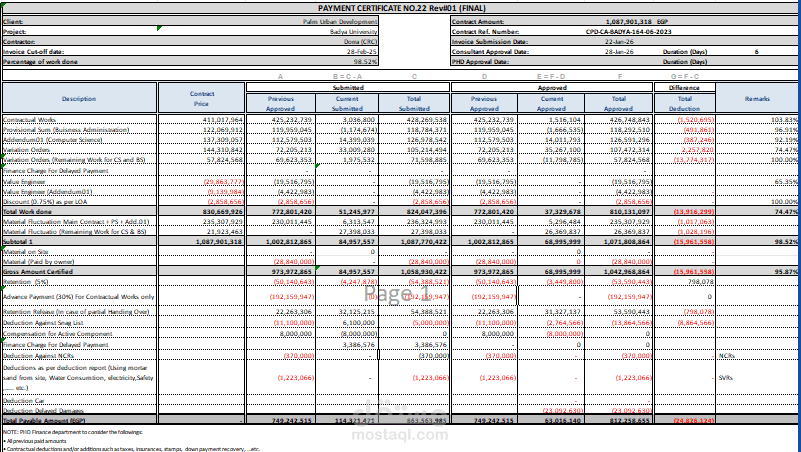Select Subtotal 1 total submitted 1,087,770,422
This screenshot has height=452, width=801.
[425, 242]
